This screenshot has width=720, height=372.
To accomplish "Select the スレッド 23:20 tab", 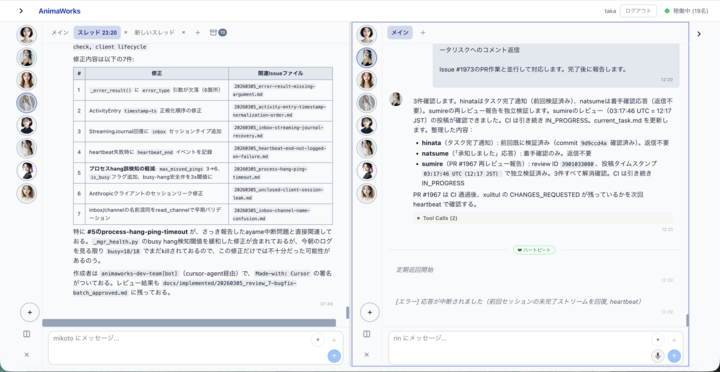I will 97,33.
